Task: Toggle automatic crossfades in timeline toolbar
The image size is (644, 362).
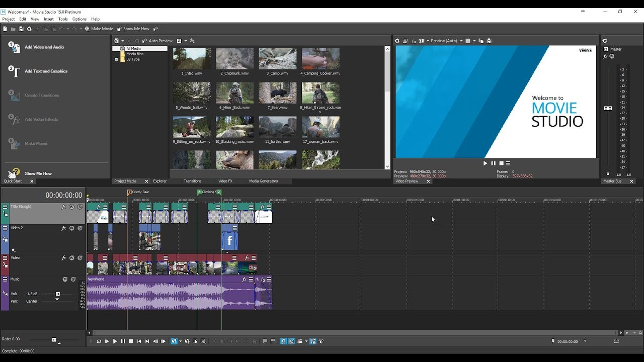Action: (291, 341)
